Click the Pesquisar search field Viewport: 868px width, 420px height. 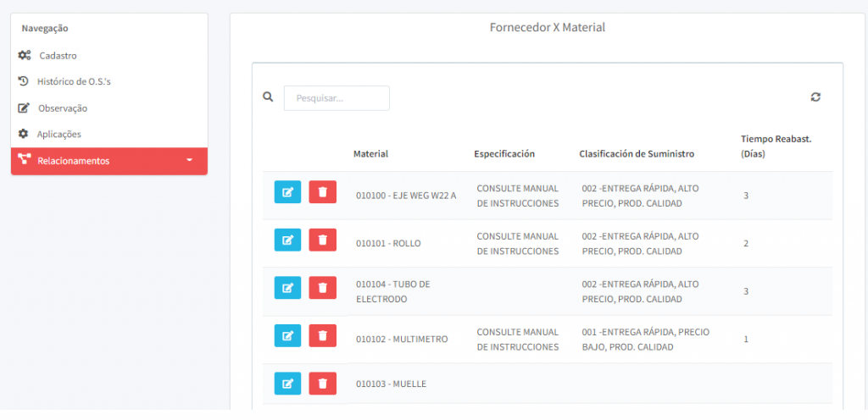click(x=337, y=98)
